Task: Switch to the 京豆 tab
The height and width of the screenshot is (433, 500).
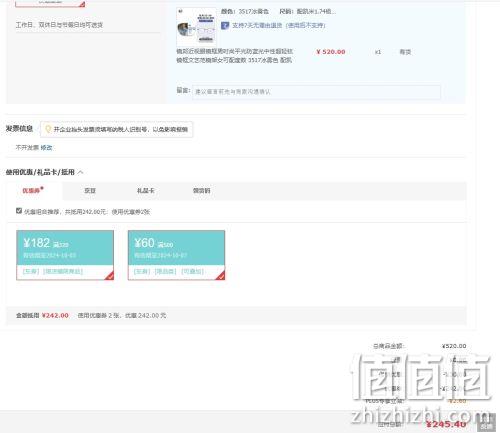Action: [x=90, y=191]
